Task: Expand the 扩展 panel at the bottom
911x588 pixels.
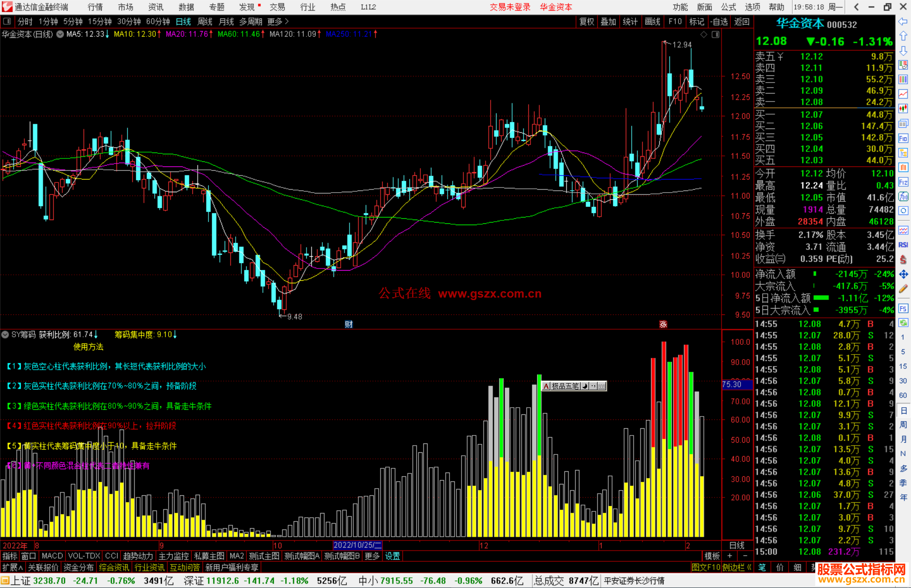Action: 13,567
